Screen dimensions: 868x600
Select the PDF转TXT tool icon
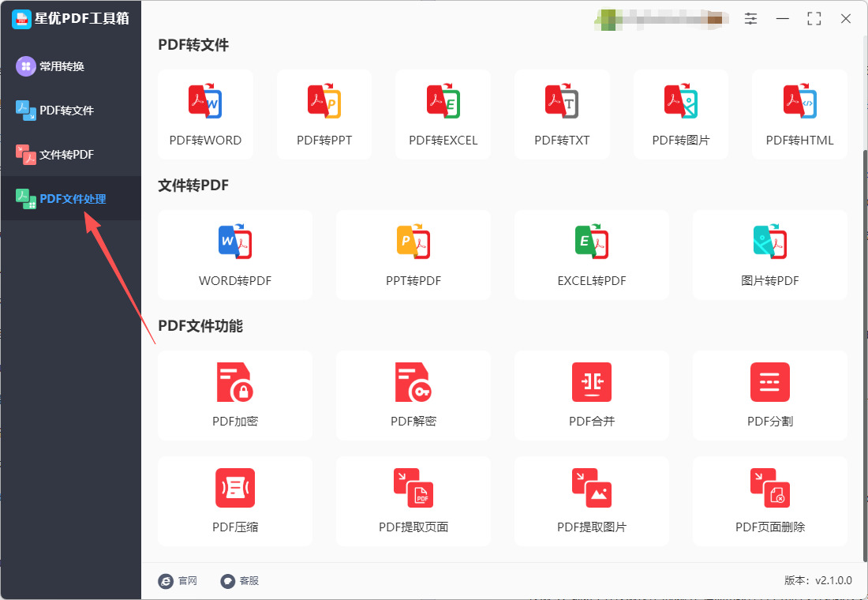pyautogui.click(x=562, y=101)
